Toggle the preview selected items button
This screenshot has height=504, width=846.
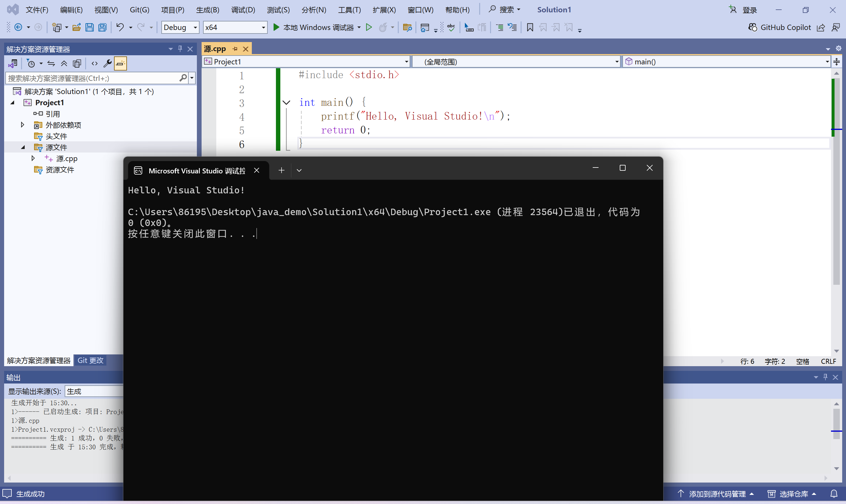[x=120, y=63]
